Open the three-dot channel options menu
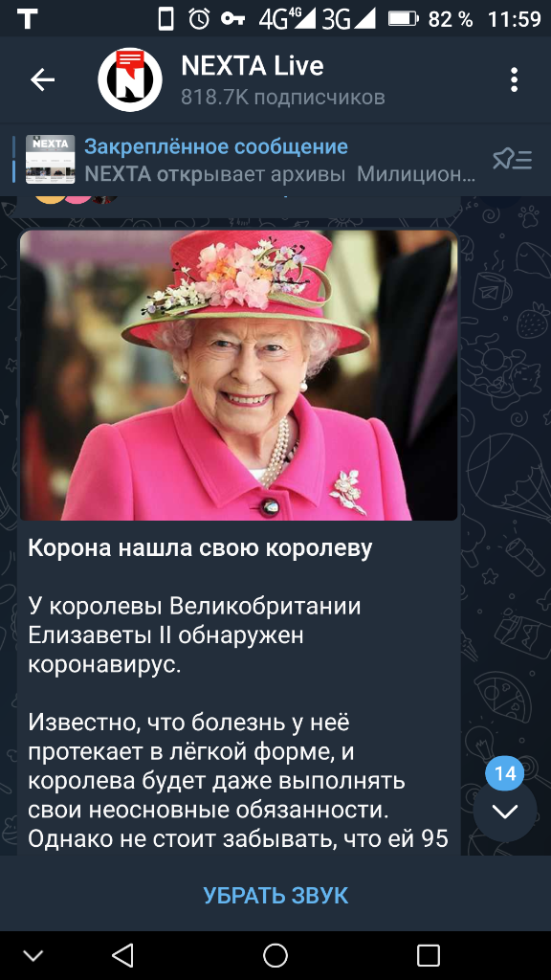The width and height of the screenshot is (551, 980). 514,80
